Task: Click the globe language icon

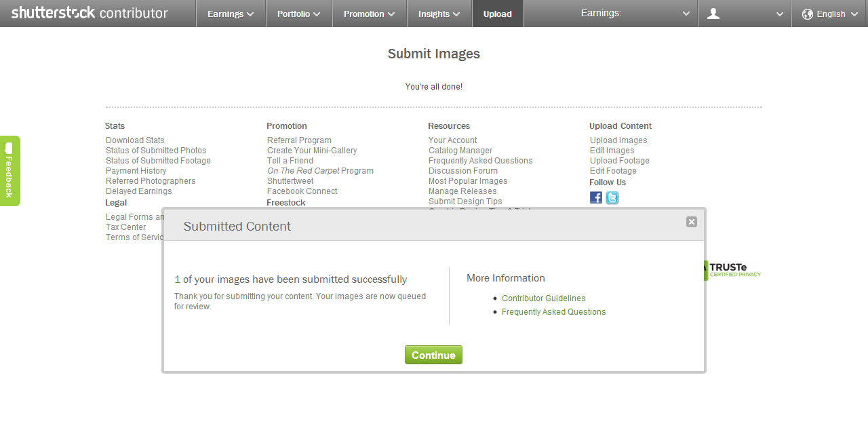Action: click(808, 14)
